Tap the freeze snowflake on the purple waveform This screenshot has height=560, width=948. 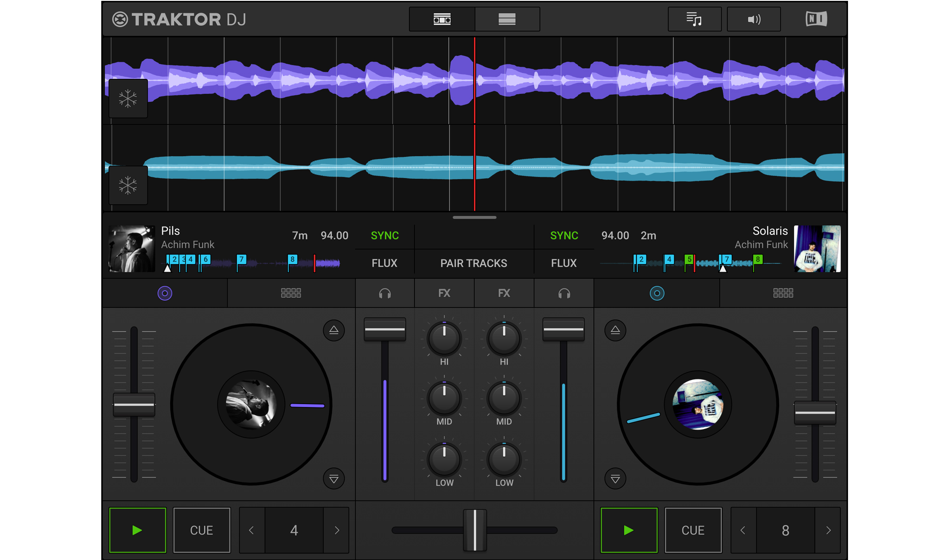128,99
